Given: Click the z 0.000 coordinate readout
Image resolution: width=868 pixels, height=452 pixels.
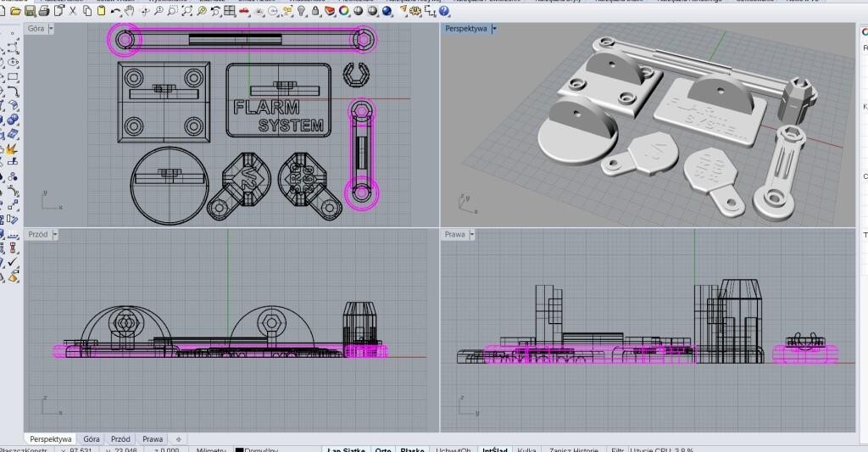Looking at the screenshot, I should tap(167, 449).
